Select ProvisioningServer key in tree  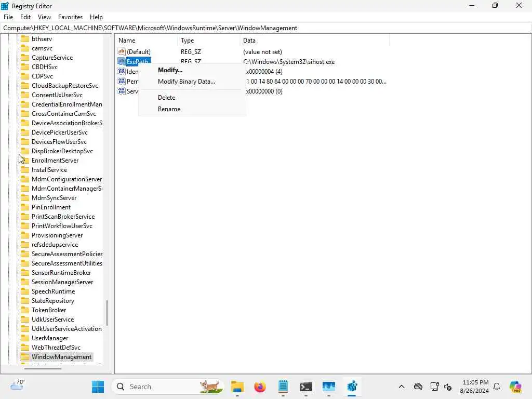tap(57, 235)
